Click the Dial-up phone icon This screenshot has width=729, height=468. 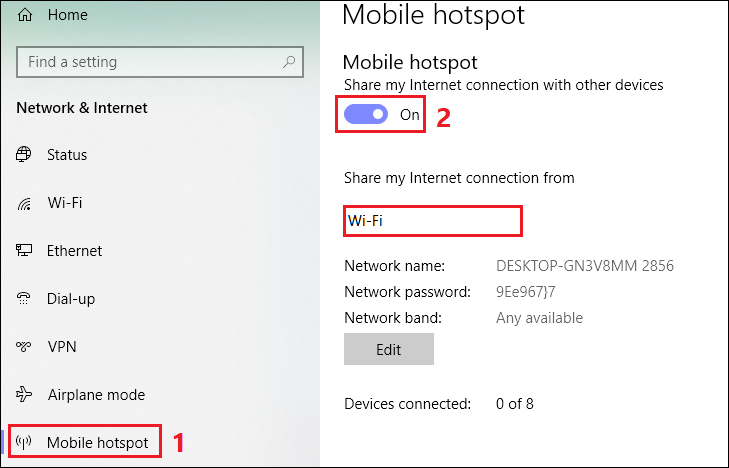point(24,298)
